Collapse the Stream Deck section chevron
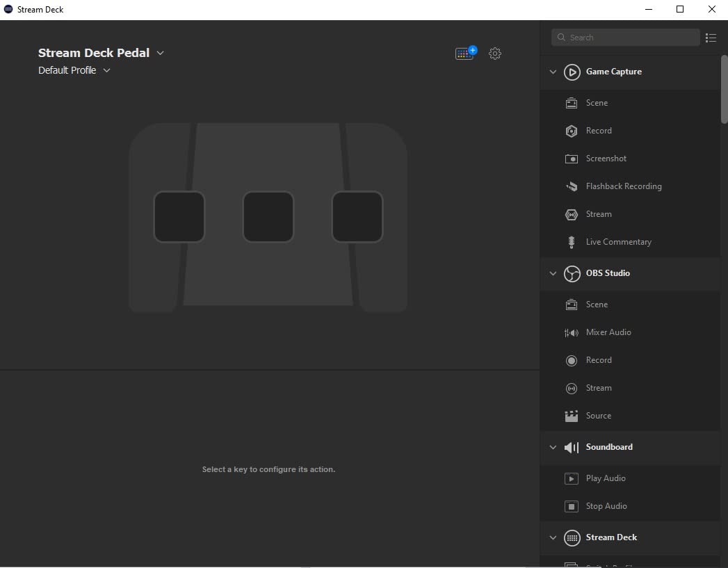728x568 pixels. point(553,538)
